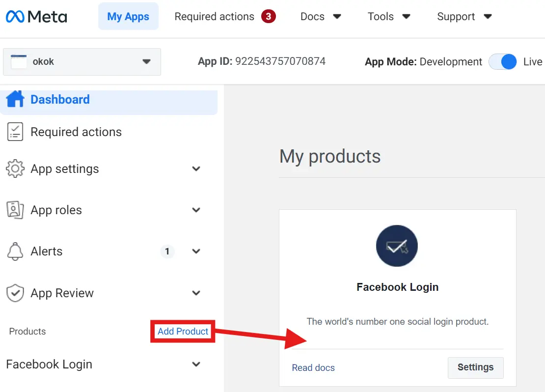Select App Review label in sidebar
Viewport: 545px width, 392px height.
point(62,293)
